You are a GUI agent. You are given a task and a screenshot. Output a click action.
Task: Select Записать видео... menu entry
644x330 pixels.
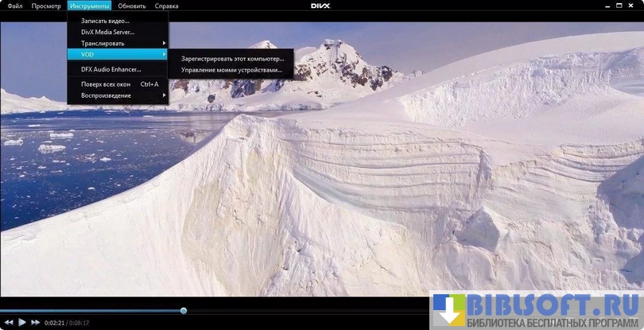click(105, 21)
